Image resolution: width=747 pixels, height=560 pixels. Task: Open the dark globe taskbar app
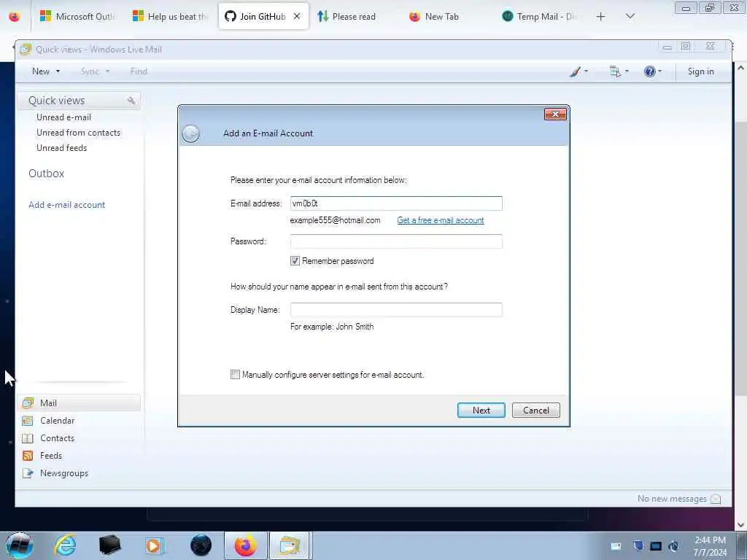click(201, 545)
